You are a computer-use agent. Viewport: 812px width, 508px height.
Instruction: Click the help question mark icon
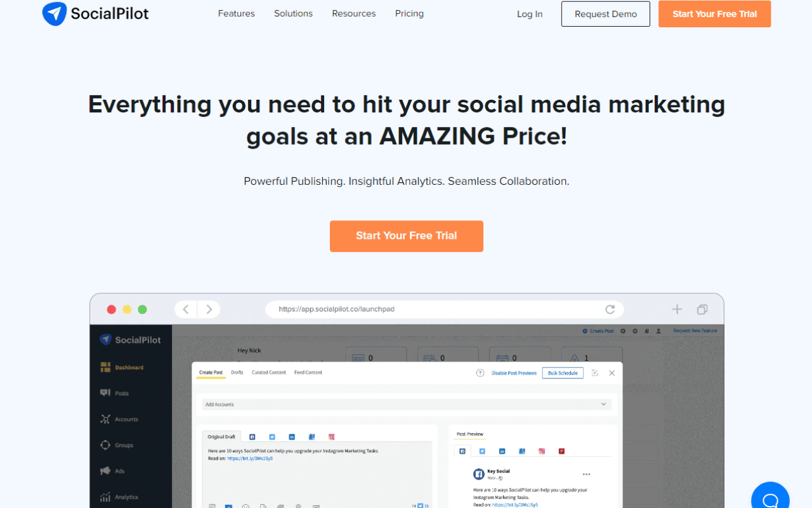[x=480, y=373]
